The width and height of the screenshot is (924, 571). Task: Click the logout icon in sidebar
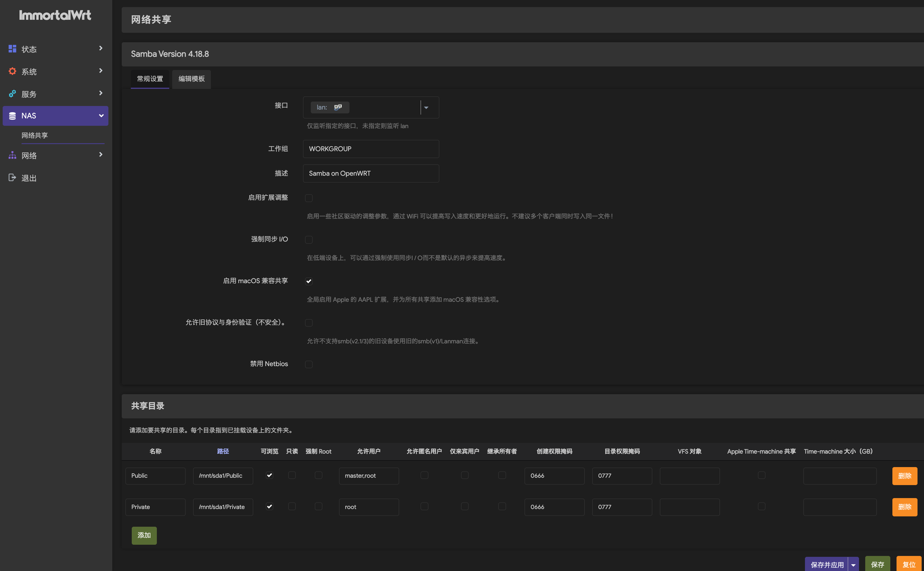pos(12,177)
